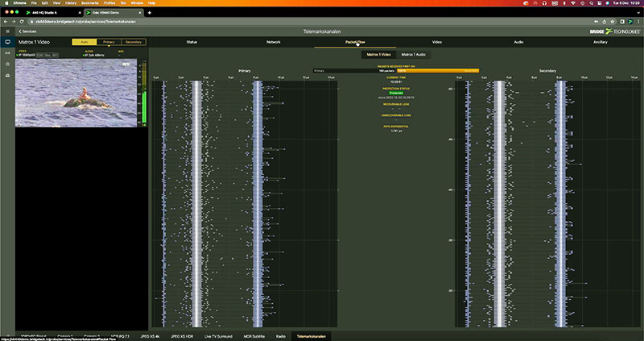Open the Chrome three-dot menu
The image size is (644, 341).
pyautogui.click(x=638, y=22)
